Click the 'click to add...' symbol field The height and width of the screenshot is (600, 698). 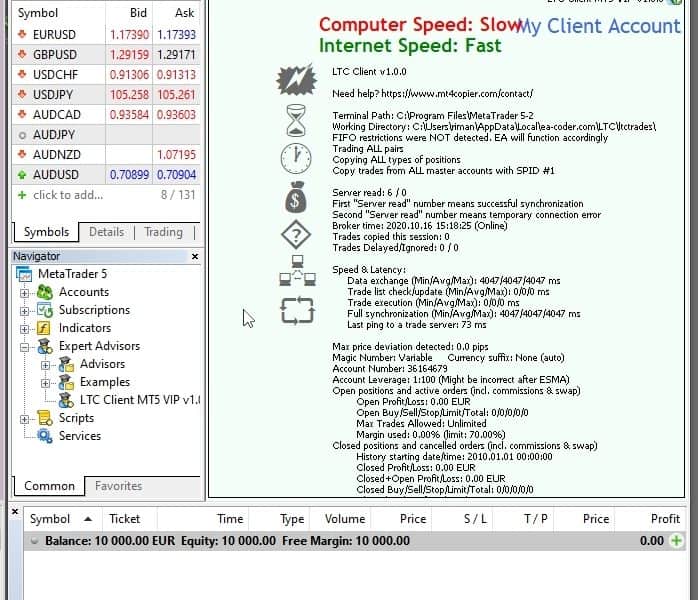click(x=68, y=195)
